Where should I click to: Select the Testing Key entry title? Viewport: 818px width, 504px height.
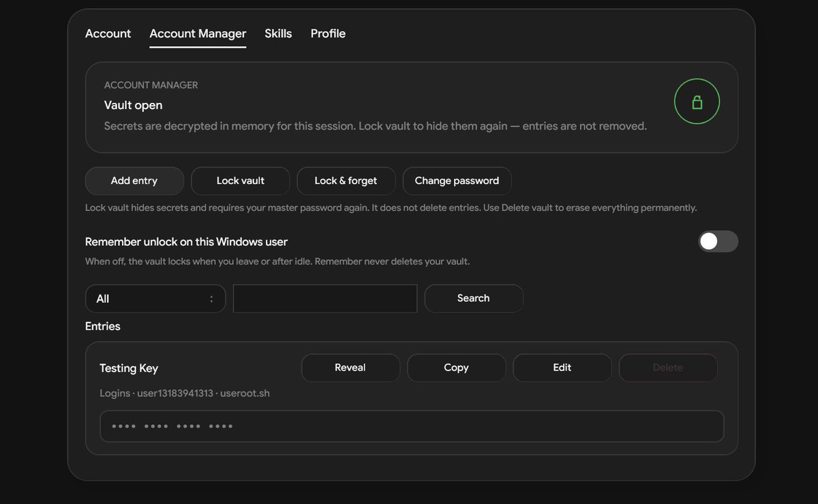(129, 368)
